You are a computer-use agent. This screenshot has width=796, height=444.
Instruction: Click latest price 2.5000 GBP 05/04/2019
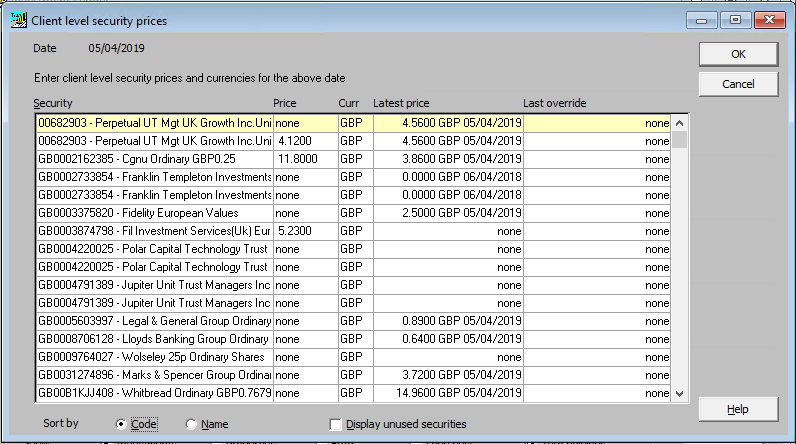448,213
